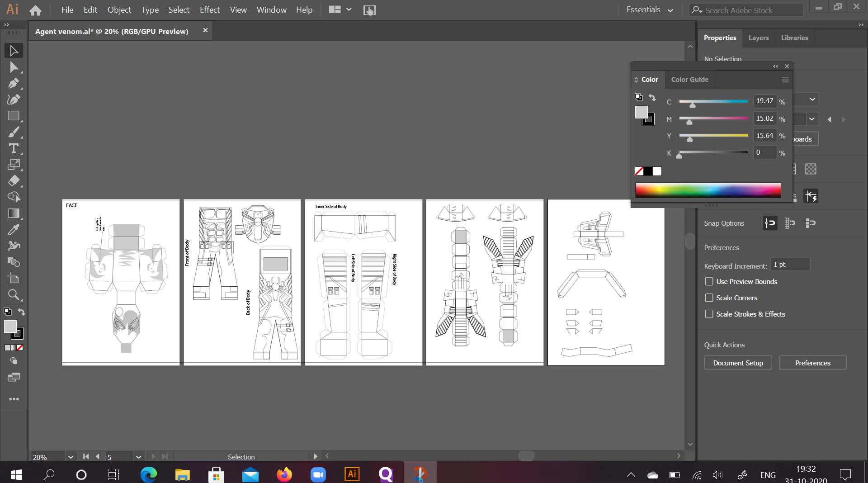
Task: Open Color panel options menu
Action: (785, 80)
